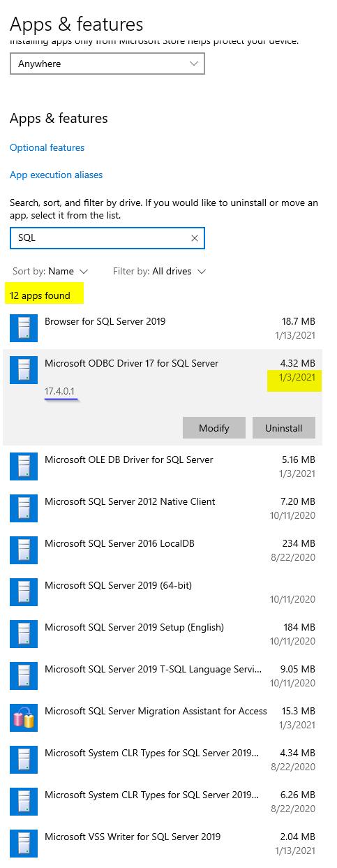This screenshot has width=337, height=868.
Task: Click Browser for SQL Server 2019 icon
Action: pyautogui.click(x=24, y=328)
